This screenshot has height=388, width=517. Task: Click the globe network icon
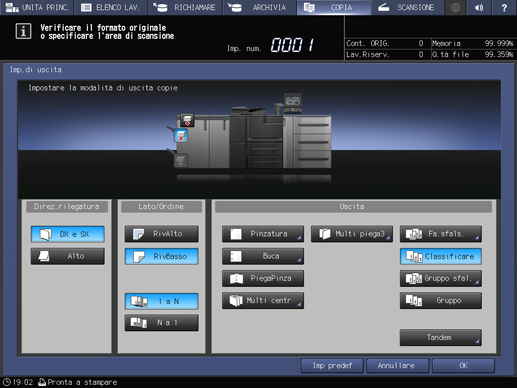(455, 7)
